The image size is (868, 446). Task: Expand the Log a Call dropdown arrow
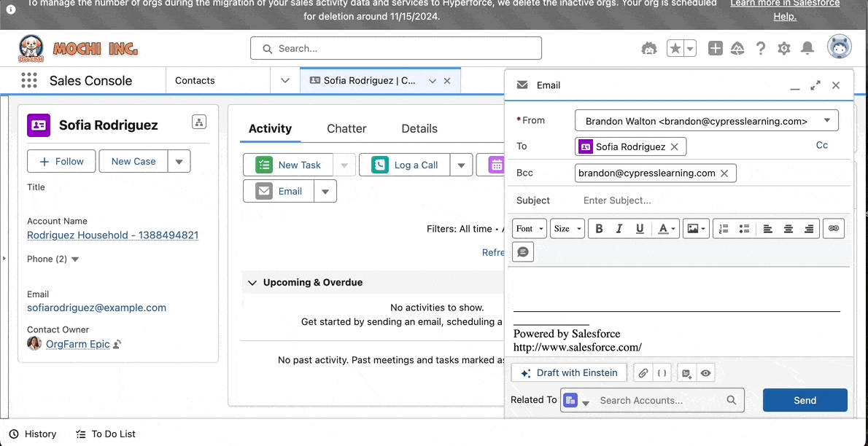(461, 165)
